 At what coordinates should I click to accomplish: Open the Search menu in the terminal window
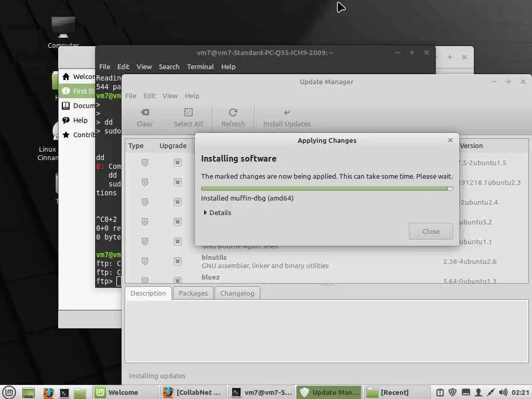click(169, 67)
